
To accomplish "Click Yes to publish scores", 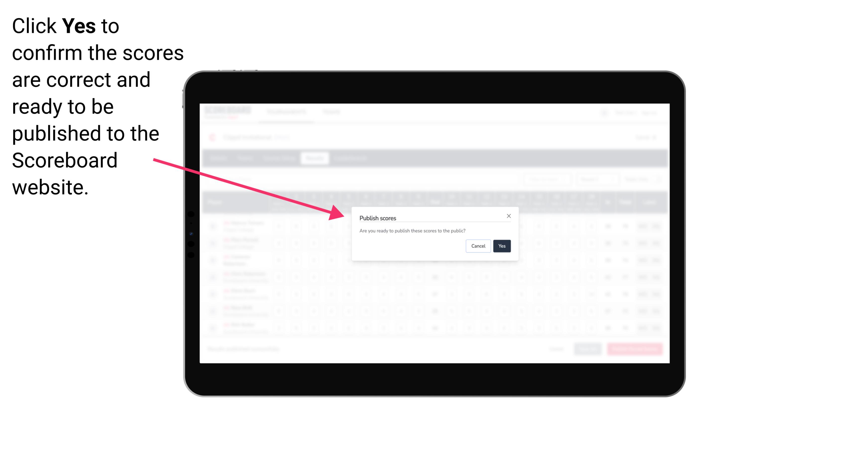I will coord(501,245).
